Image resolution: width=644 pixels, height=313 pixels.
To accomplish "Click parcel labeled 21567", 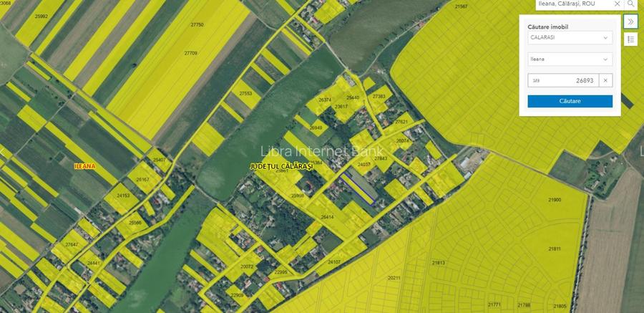I will tap(462, 6).
